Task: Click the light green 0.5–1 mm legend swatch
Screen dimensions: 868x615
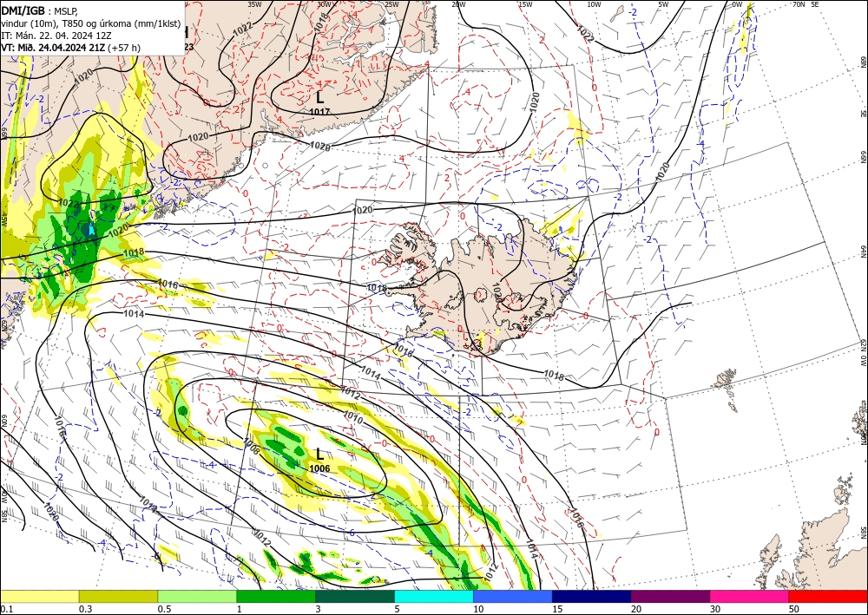Action: click(x=197, y=596)
